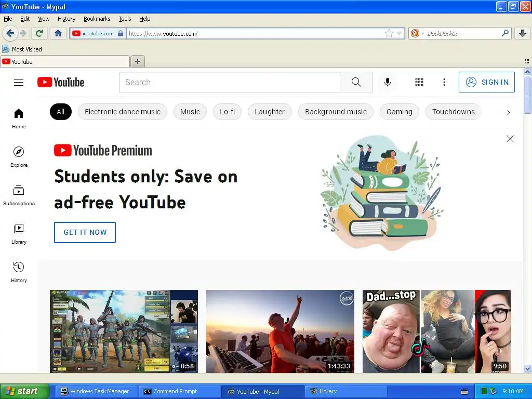Dismiss the YouTube Premium banner
The height and width of the screenshot is (399, 532).
pos(510,139)
